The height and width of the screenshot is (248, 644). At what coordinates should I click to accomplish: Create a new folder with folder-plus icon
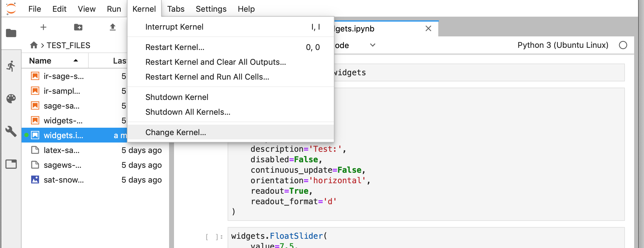[78, 27]
